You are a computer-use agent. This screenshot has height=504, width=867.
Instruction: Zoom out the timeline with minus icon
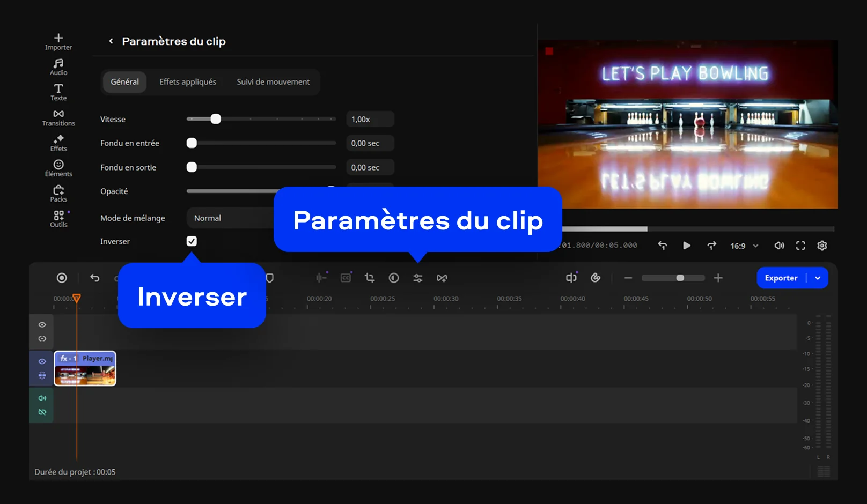[x=628, y=278]
